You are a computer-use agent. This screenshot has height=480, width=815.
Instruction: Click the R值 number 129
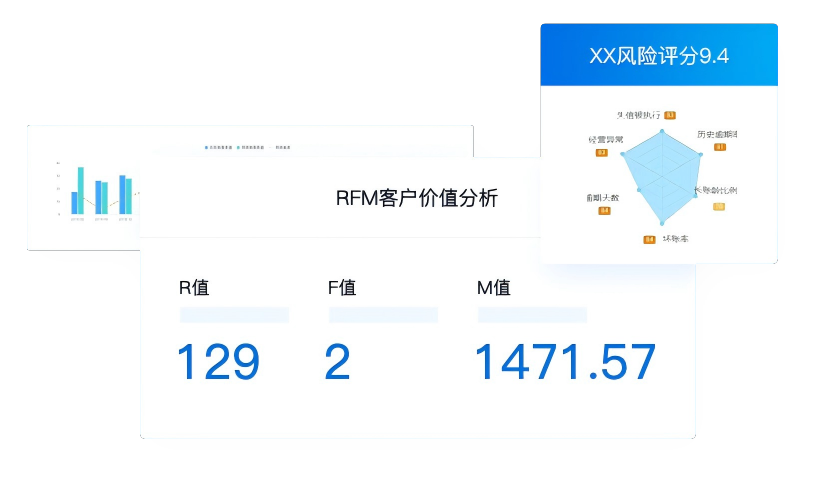point(218,362)
